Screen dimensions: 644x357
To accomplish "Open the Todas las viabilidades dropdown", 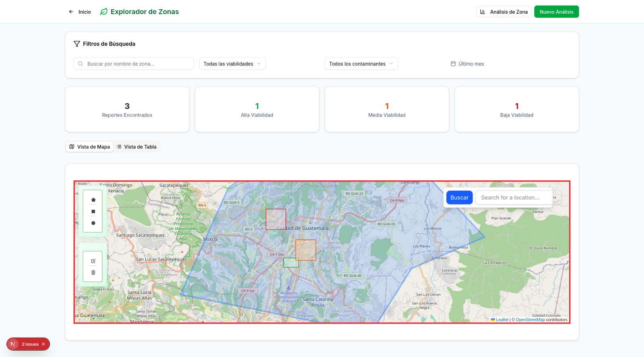I will [x=232, y=64].
